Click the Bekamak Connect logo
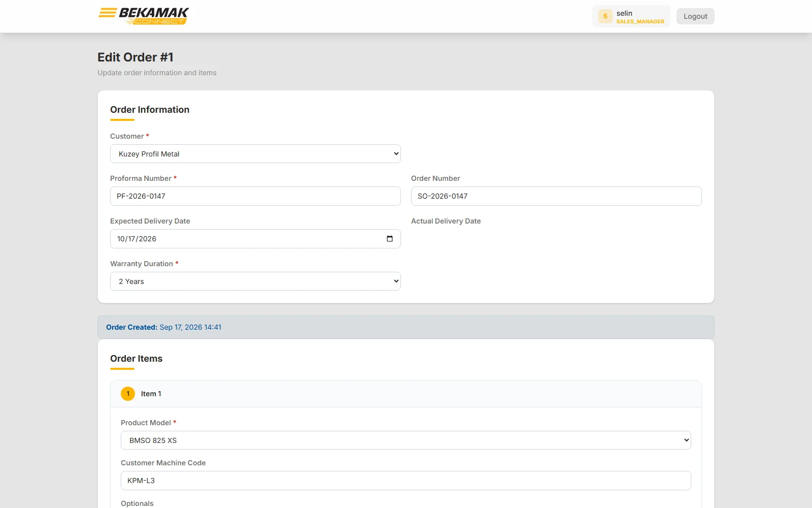 (x=144, y=16)
